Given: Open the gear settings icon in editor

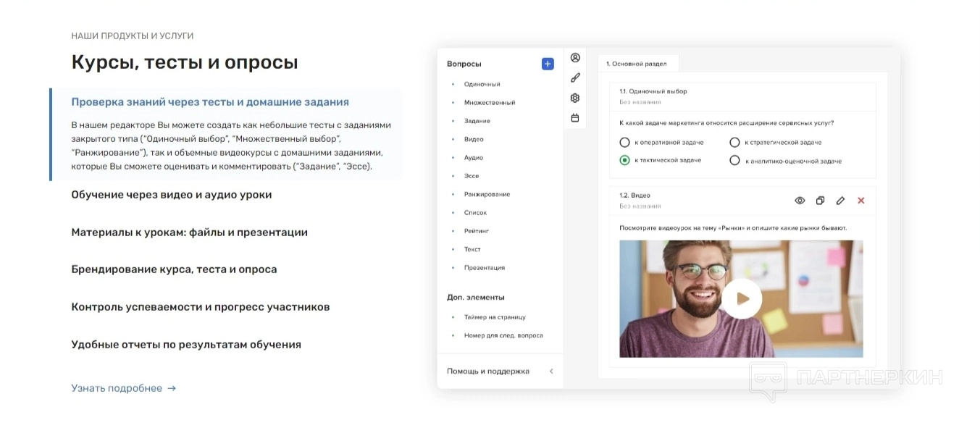Looking at the screenshot, I should point(575,98).
